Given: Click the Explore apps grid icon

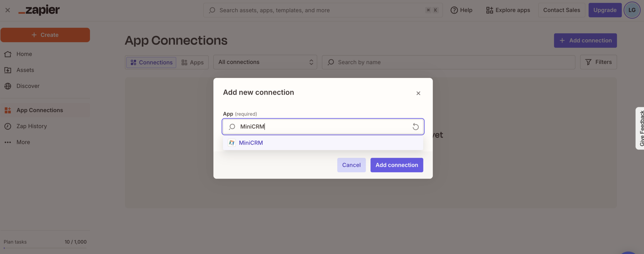Looking at the screenshot, I should (489, 10).
